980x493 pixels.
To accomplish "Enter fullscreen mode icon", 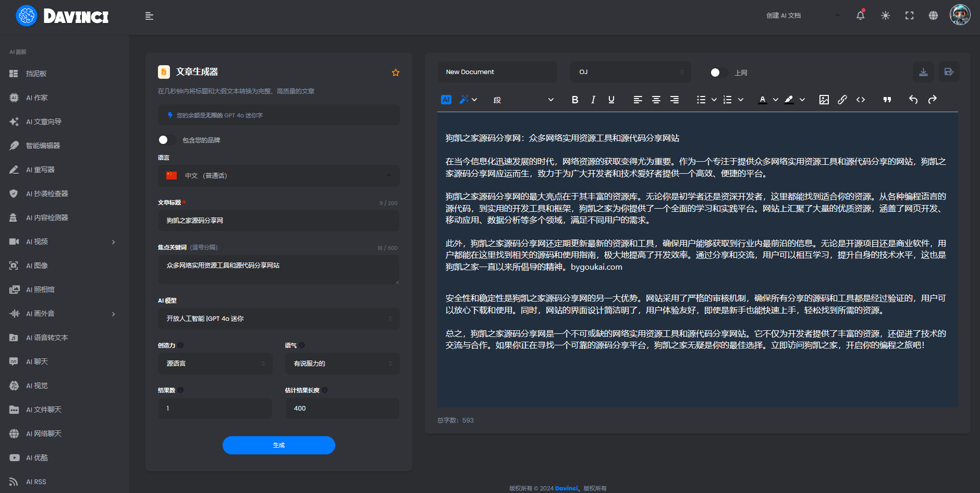I will coord(910,16).
